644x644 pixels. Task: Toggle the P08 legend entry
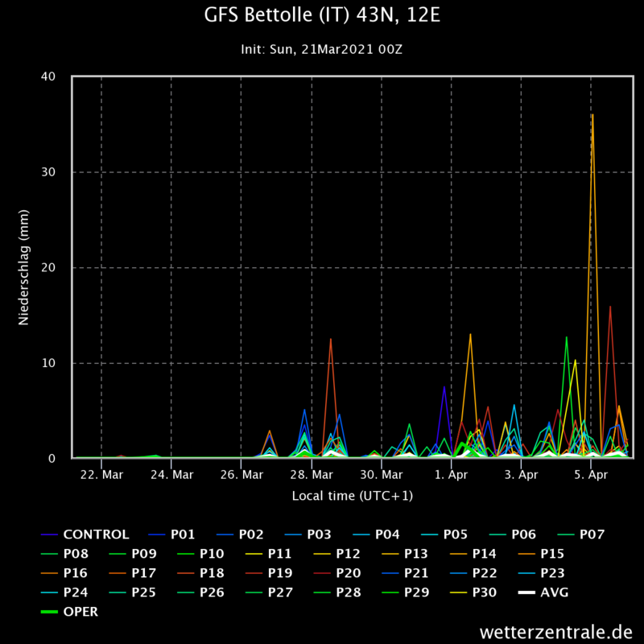click(x=64, y=554)
